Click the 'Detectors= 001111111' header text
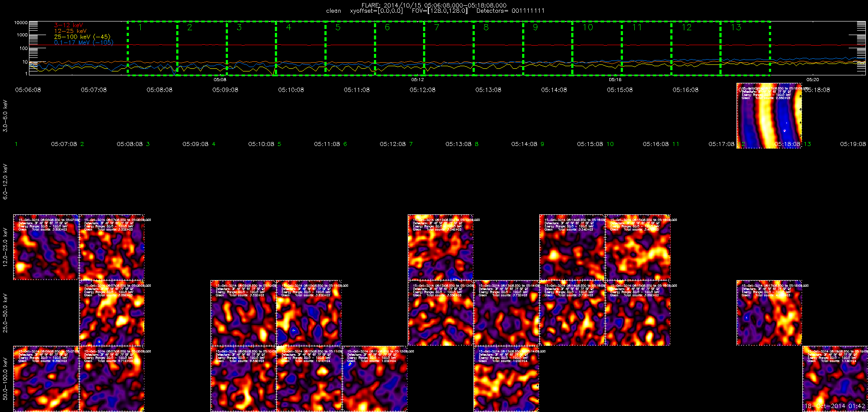Image resolution: width=868 pixels, height=412 pixels. pos(510,11)
